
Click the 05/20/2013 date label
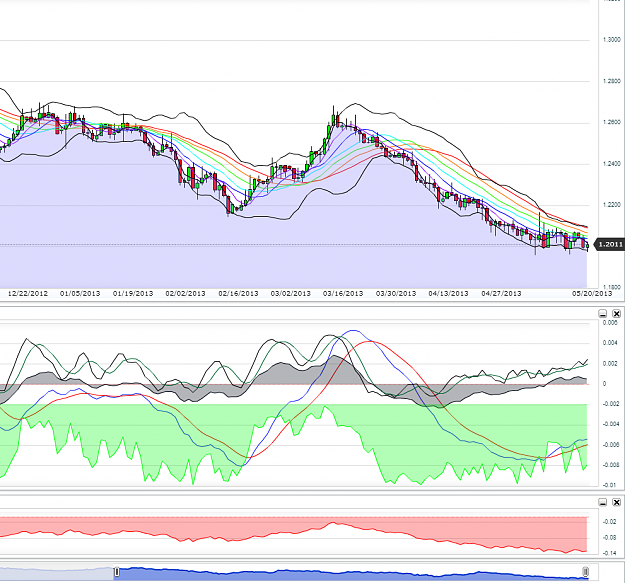point(592,294)
